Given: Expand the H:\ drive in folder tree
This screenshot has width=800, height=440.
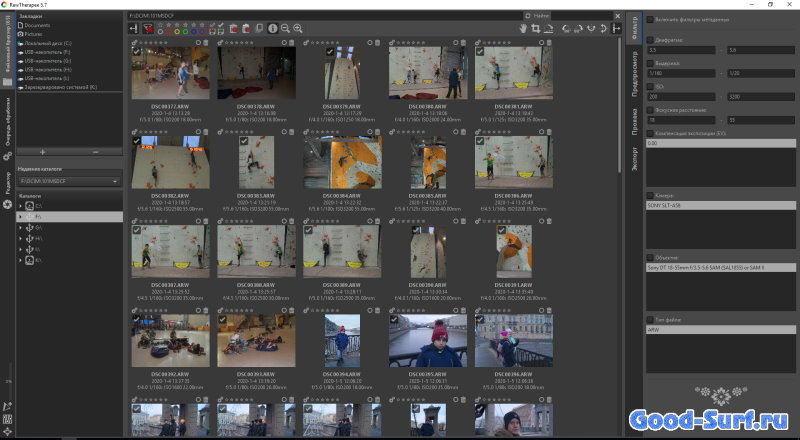Looking at the screenshot, I should (x=20, y=238).
